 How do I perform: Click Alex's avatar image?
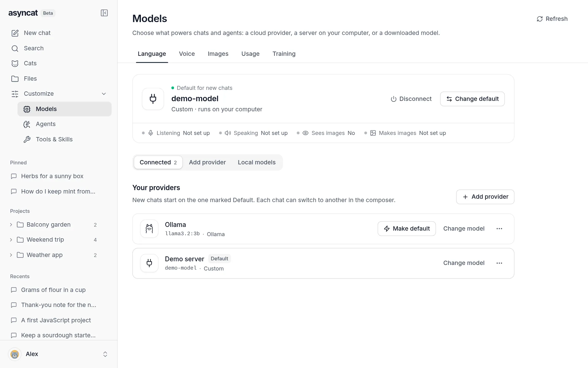click(x=15, y=354)
